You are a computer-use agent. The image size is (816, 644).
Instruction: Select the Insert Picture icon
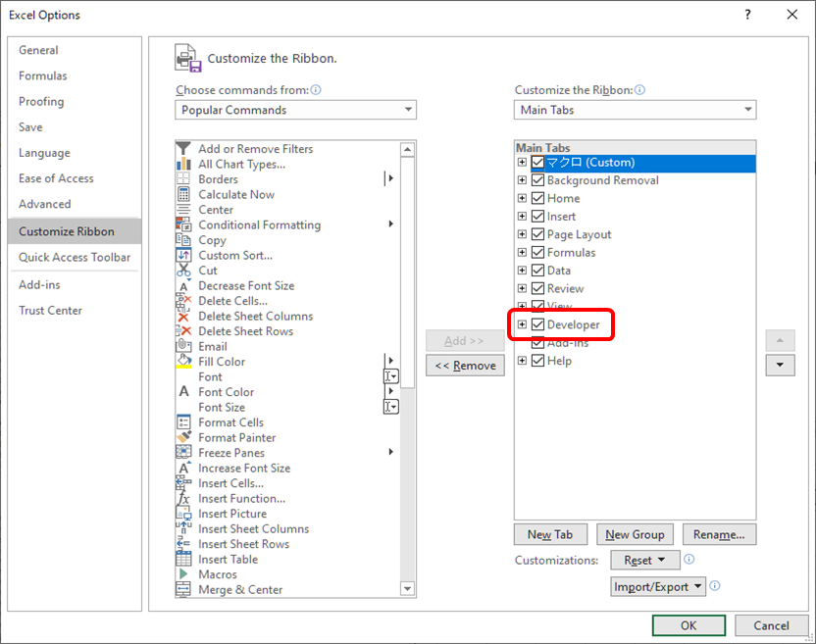click(183, 514)
